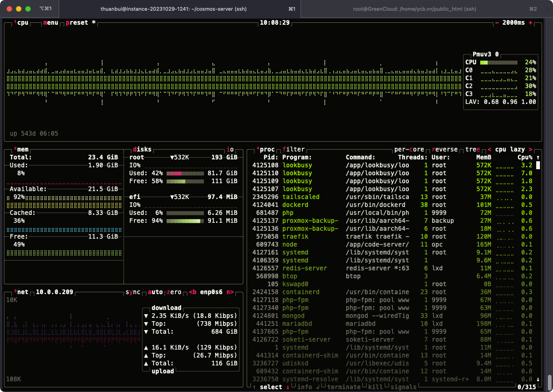Expand the signals list option
The width and height of the screenshot is (553, 392).
click(x=404, y=387)
